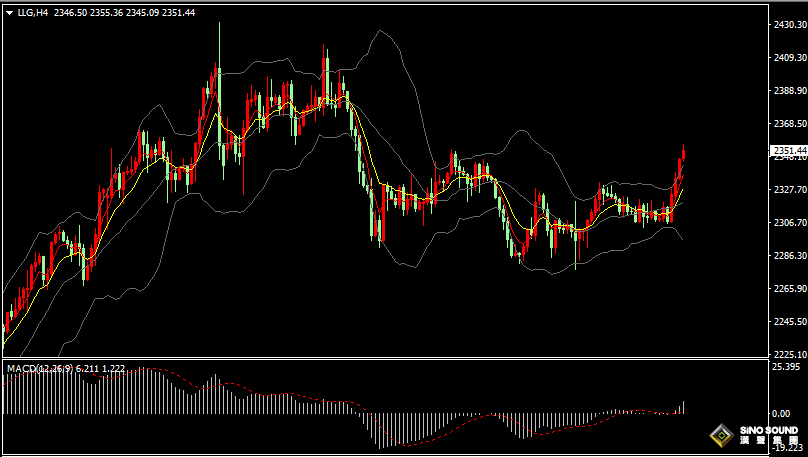Click the 2388.90 price axis label
Image resolution: width=808 pixels, height=457 pixels.
click(789, 90)
